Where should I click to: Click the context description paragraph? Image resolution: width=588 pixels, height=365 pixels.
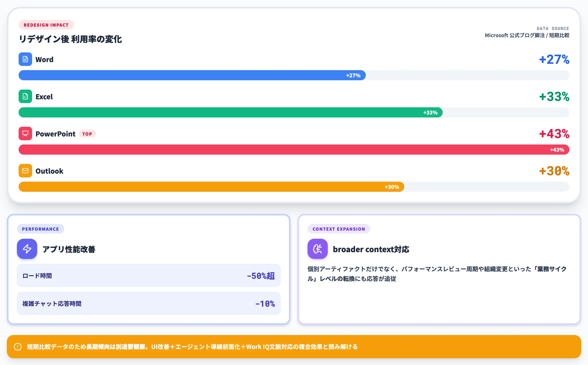(437, 274)
